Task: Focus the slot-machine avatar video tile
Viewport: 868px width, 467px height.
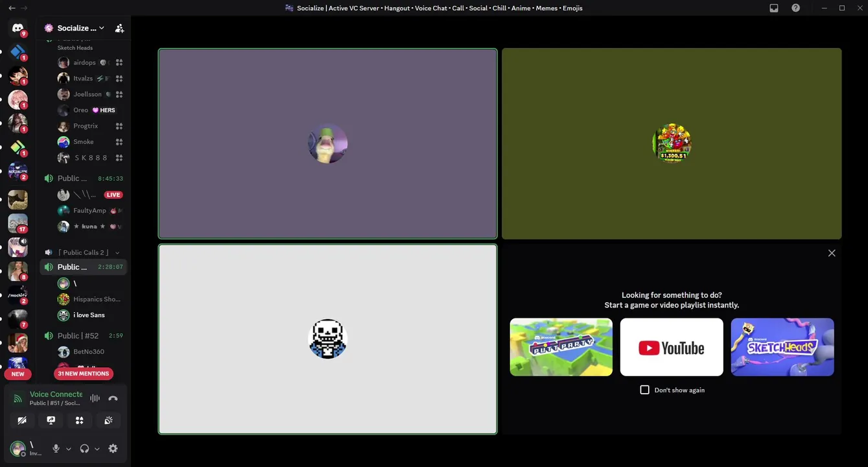Action: pos(672,143)
